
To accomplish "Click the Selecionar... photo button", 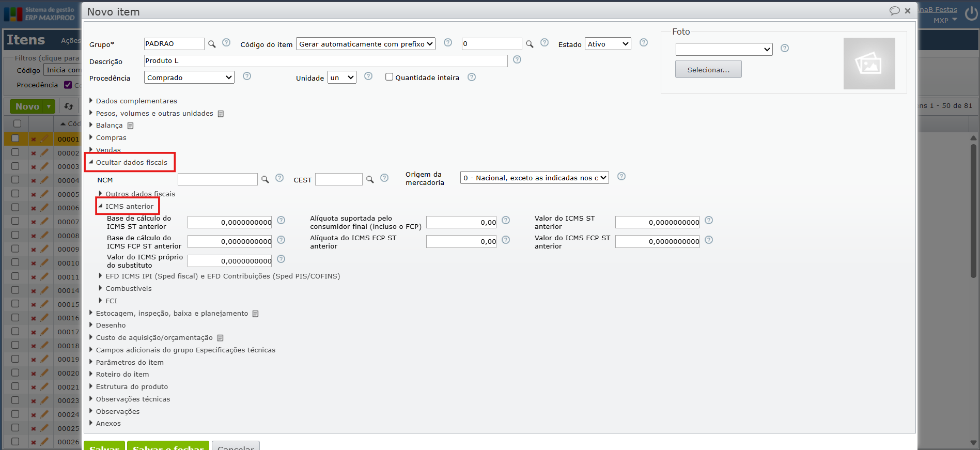I will coord(708,69).
